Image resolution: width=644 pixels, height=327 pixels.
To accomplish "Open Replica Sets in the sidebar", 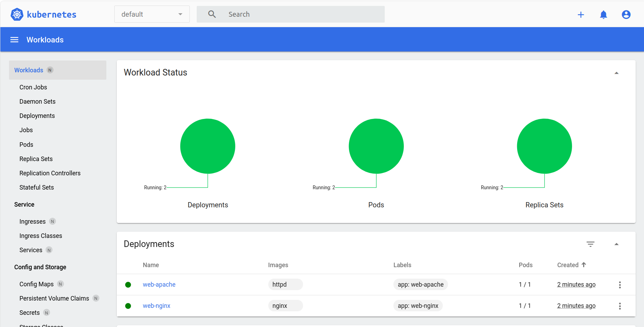I will tap(36, 159).
